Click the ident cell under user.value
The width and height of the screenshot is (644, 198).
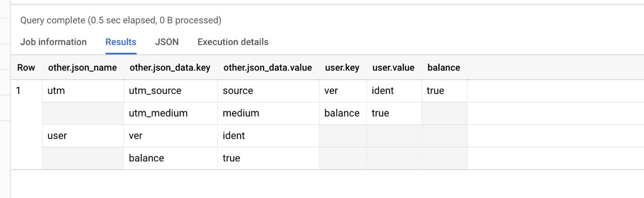point(394,91)
